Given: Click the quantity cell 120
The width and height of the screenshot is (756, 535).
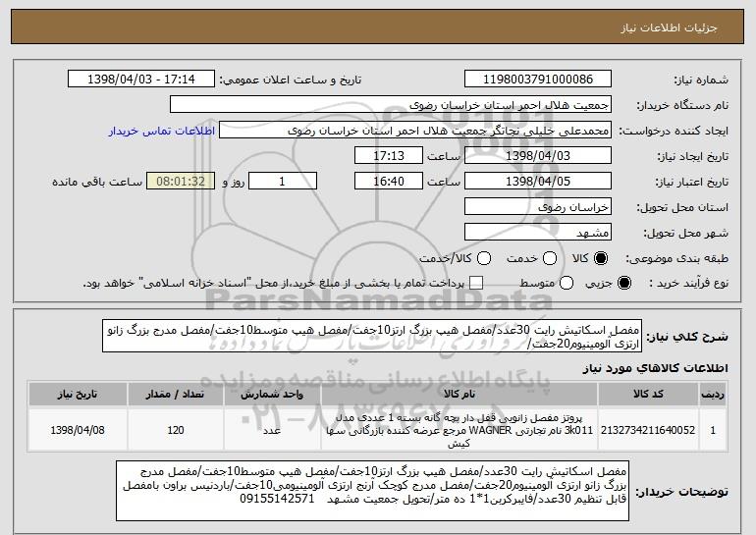Looking at the screenshot, I should tap(175, 430).
